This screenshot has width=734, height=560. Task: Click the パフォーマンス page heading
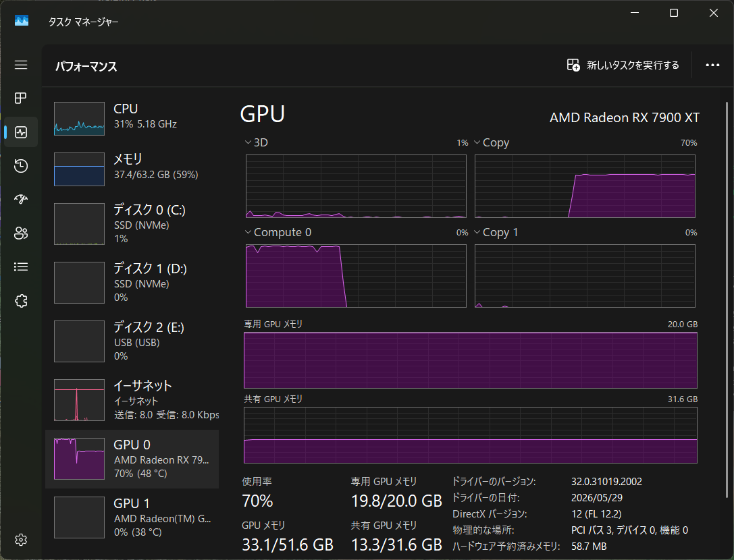point(86,66)
